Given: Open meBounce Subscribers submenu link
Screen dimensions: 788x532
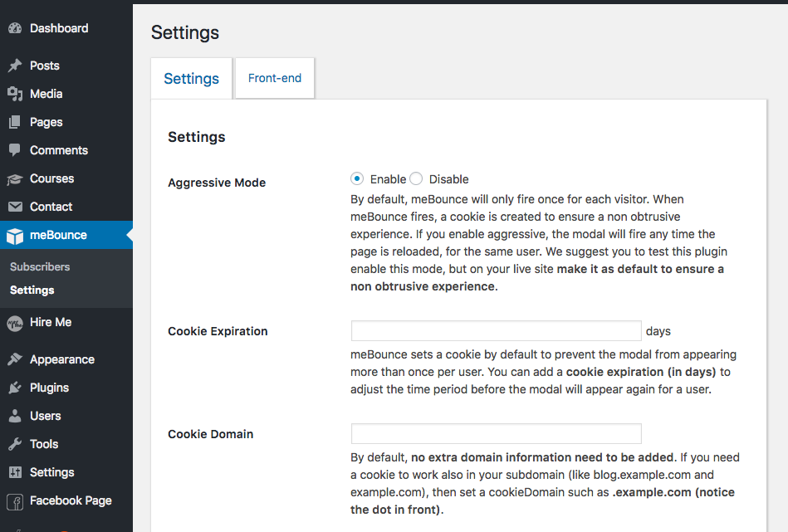Looking at the screenshot, I should point(40,266).
